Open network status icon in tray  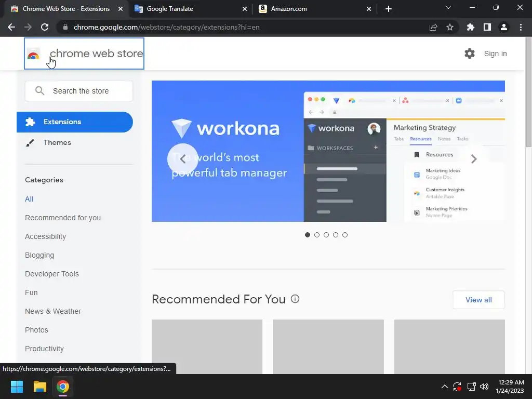click(471, 387)
